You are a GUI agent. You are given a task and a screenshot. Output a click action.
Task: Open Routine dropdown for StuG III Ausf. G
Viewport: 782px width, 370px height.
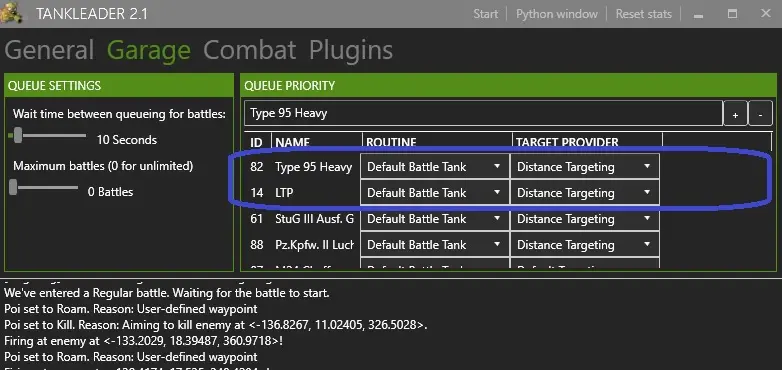tap(435, 218)
